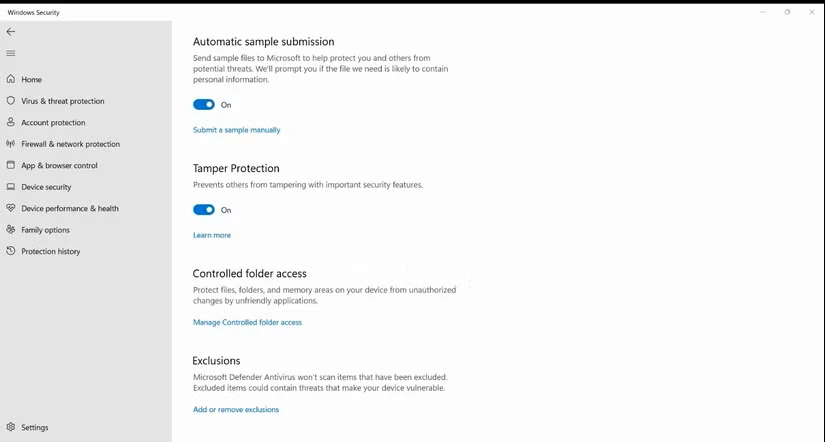Go to Protection history page

pos(50,252)
